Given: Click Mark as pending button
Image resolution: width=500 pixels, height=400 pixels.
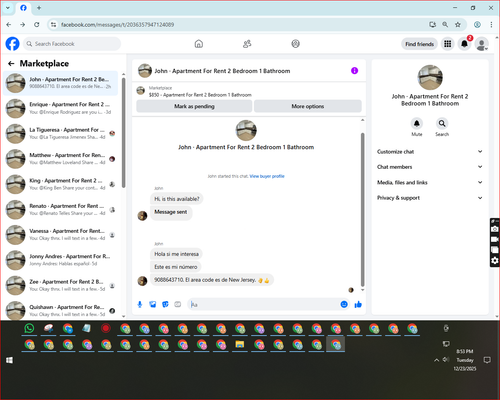Looking at the screenshot, I should pos(194,106).
